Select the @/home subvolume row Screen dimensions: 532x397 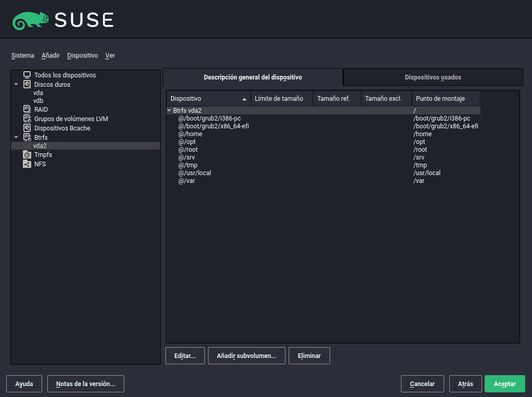pyautogui.click(x=190, y=134)
